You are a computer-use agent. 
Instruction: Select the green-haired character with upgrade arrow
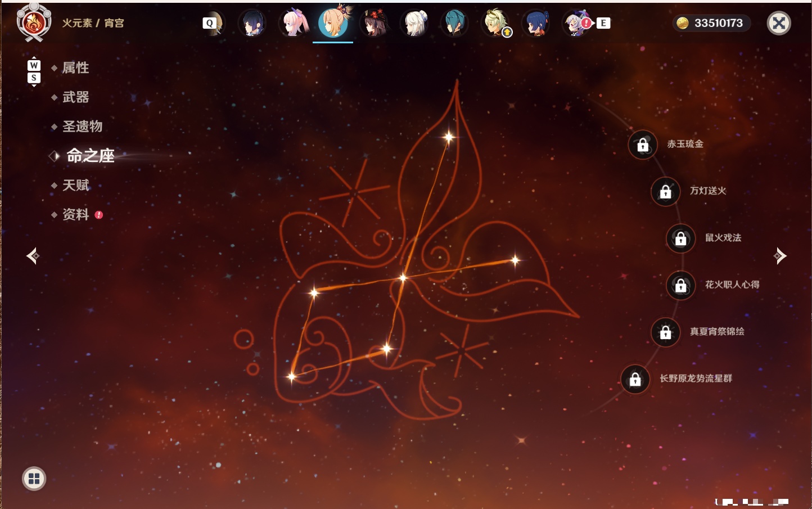click(496, 23)
